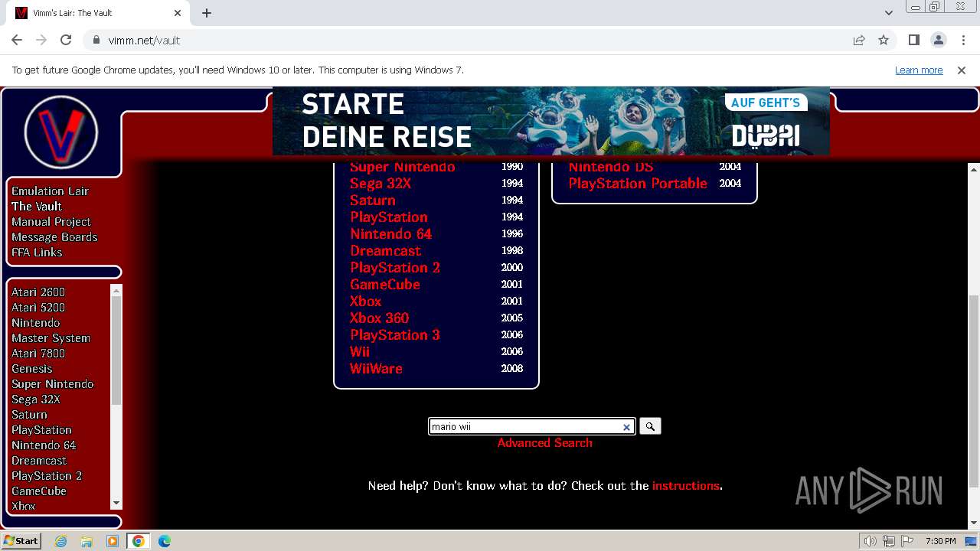The image size is (980, 551).
Task: Click the sidebar list scroll-down arrow
Action: point(116,503)
